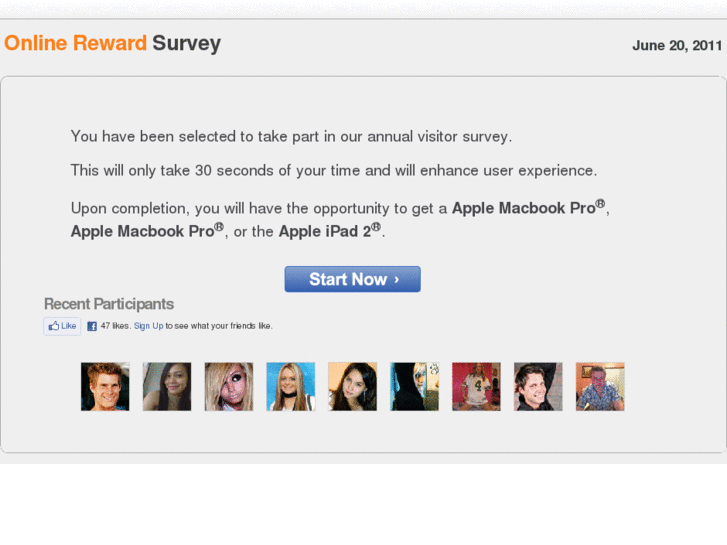
Task: Select the second participant photo, dark-haired woman
Action: 167,387
